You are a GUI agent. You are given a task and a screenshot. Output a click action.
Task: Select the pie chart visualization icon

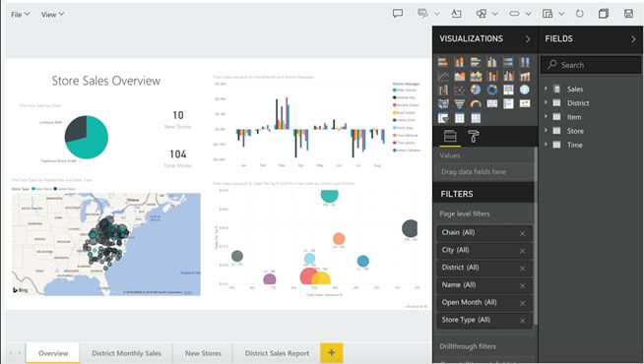tap(476, 90)
